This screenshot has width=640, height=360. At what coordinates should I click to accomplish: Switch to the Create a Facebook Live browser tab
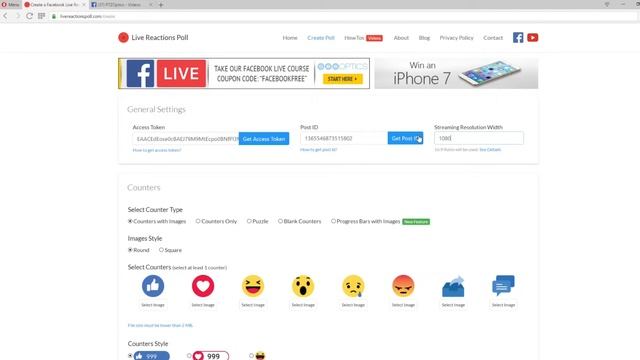55,4
